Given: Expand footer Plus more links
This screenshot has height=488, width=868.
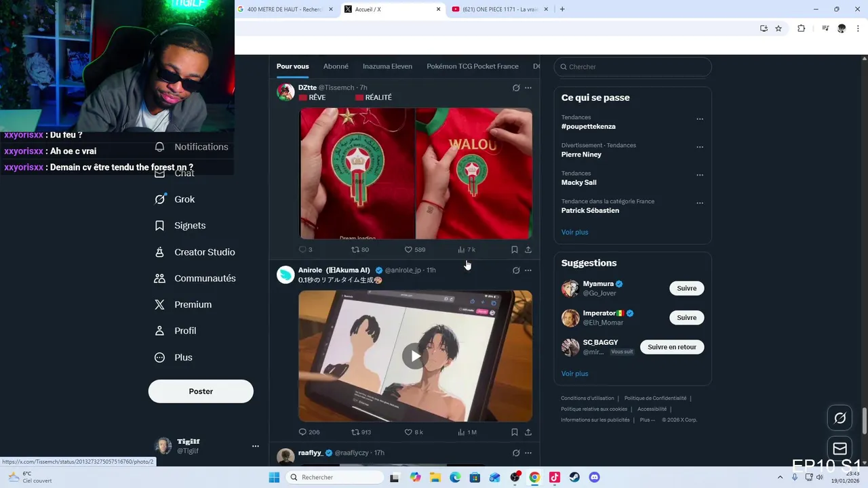Looking at the screenshot, I should pyautogui.click(x=648, y=420).
